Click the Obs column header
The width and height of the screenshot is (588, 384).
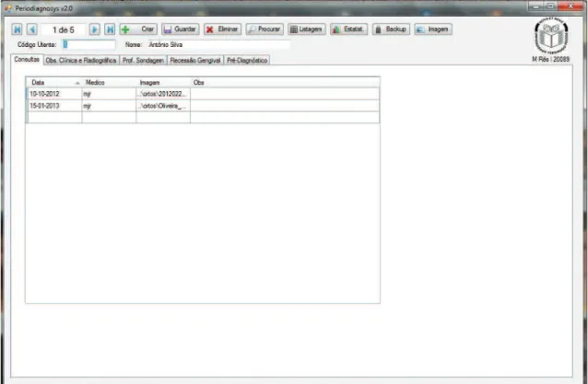(285, 83)
